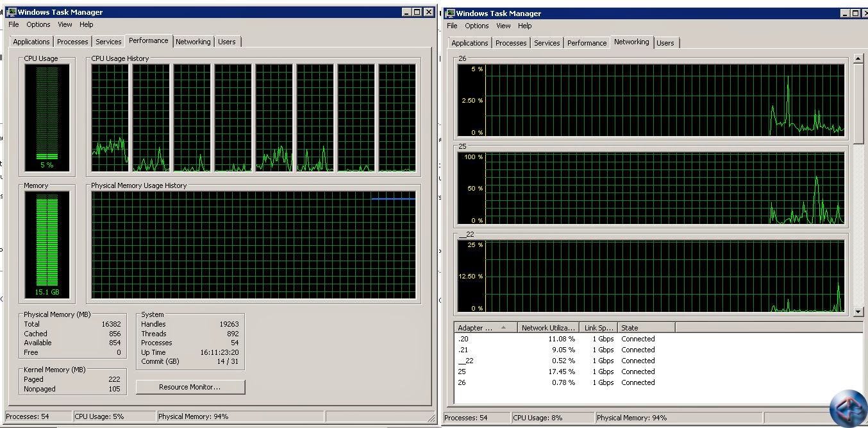Image resolution: width=868 pixels, height=428 pixels.
Task: Click the adapter 26 network graph
Action: (x=651, y=99)
